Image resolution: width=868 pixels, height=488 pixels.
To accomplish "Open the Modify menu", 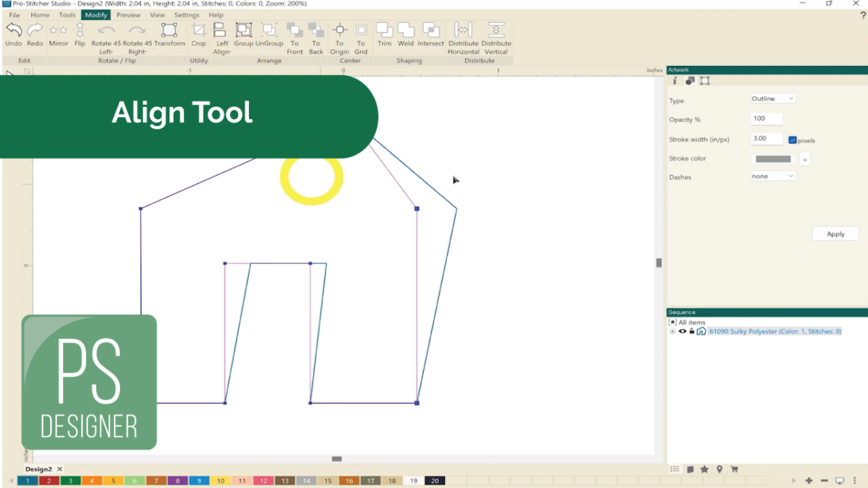I will point(95,14).
